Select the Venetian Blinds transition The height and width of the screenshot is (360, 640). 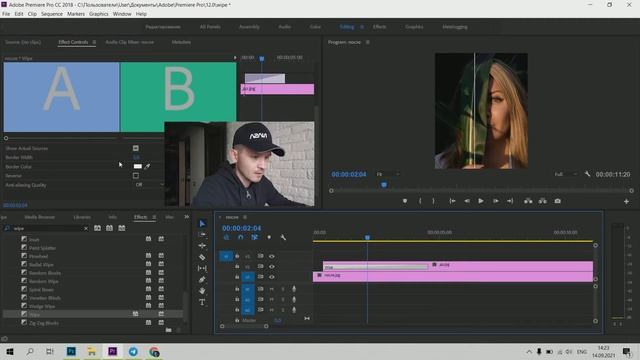point(44,298)
